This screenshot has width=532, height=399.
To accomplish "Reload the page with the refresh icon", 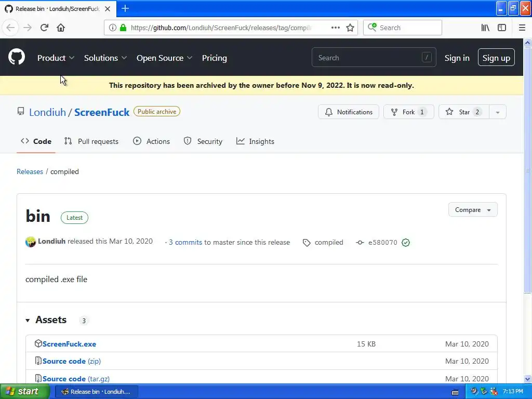I will click(44, 28).
